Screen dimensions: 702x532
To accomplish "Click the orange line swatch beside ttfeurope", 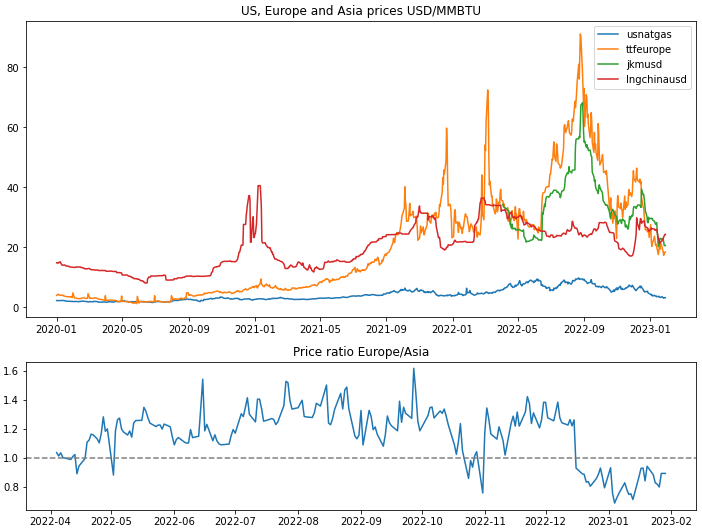I will [x=608, y=49].
